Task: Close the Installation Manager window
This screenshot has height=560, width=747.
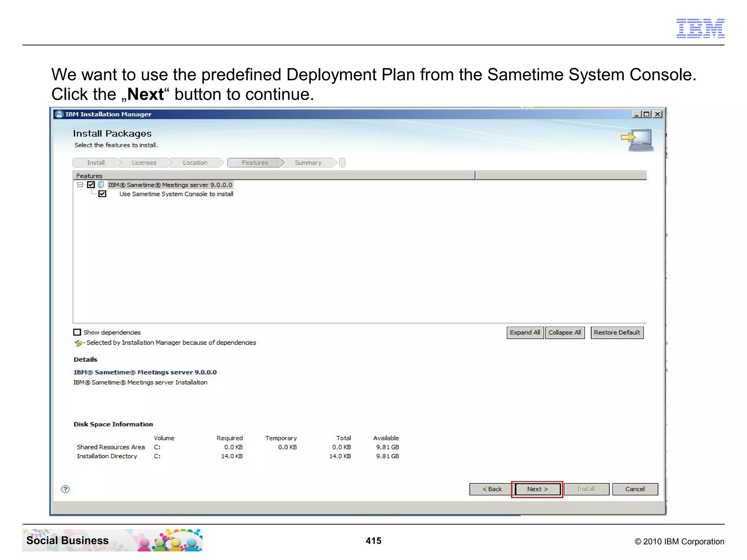Action: click(657, 114)
